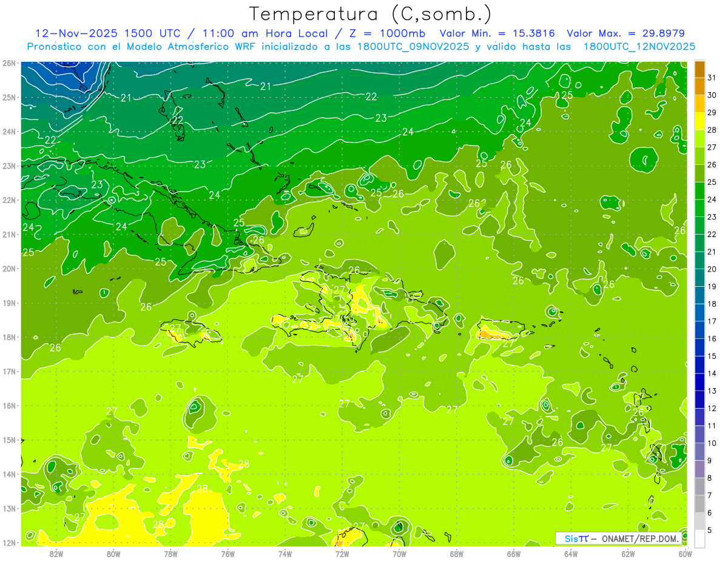The width and height of the screenshot is (728, 562).
Task: Click the legend value "31"
Action: pyautogui.click(x=712, y=78)
